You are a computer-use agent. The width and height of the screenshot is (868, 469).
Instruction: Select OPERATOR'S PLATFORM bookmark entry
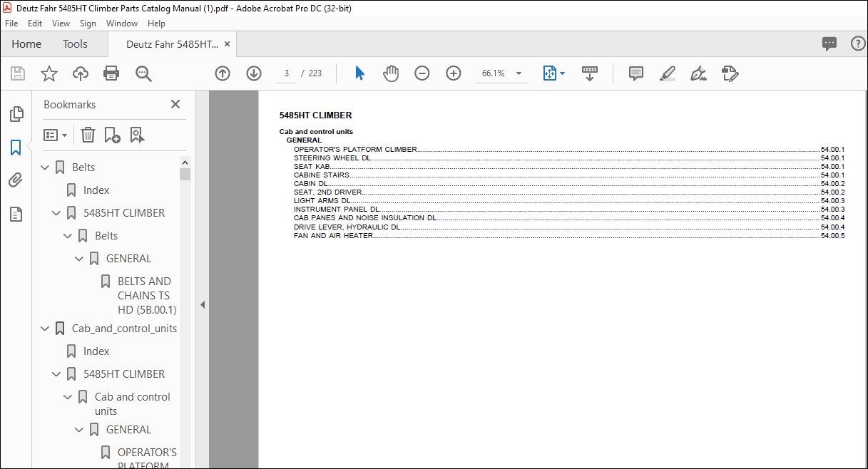click(x=147, y=459)
